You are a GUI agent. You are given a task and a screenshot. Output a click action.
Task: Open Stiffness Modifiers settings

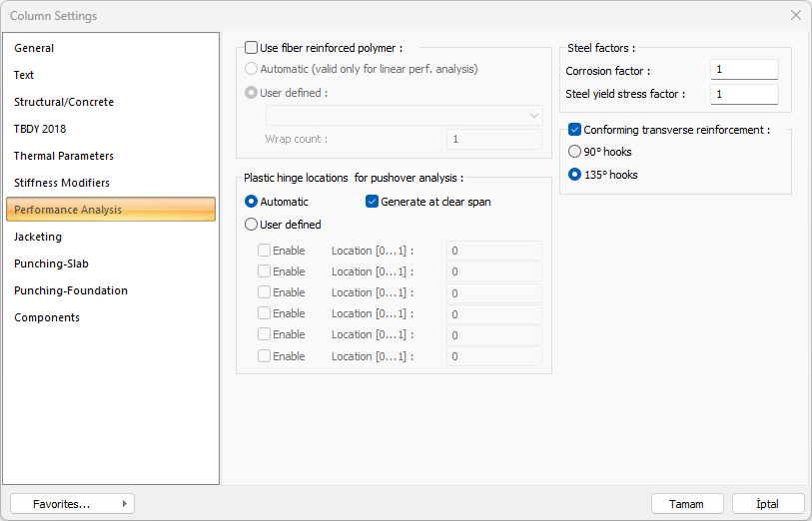coord(62,183)
